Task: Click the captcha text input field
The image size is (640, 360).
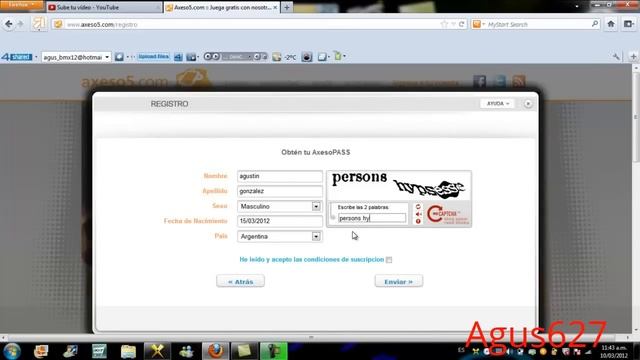Action: tap(372, 218)
